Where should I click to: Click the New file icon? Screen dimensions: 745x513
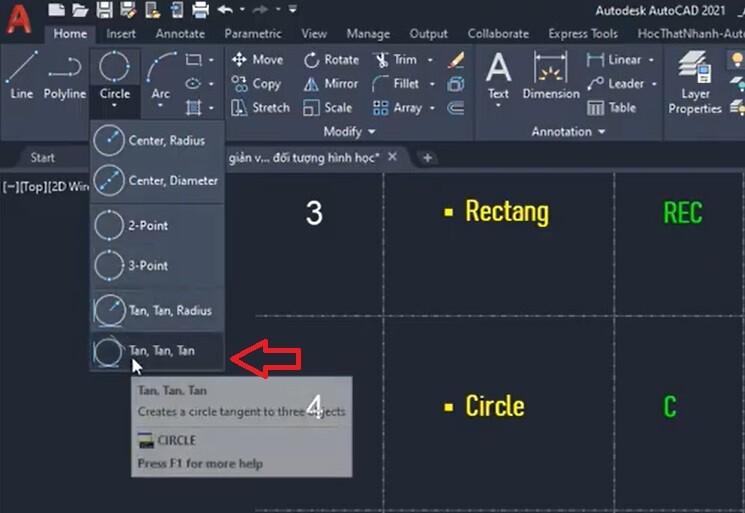point(57,10)
